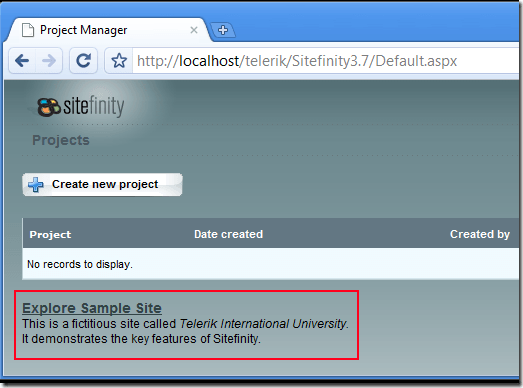The image size is (523, 388).
Task: Click the Sitefinity logo
Action: click(81, 107)
